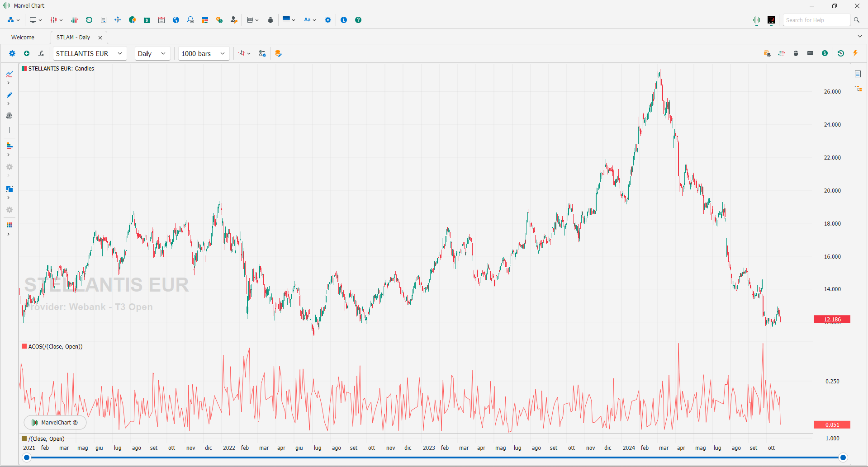
Task: Open the fx formula function icon
Action: [41, 53]
